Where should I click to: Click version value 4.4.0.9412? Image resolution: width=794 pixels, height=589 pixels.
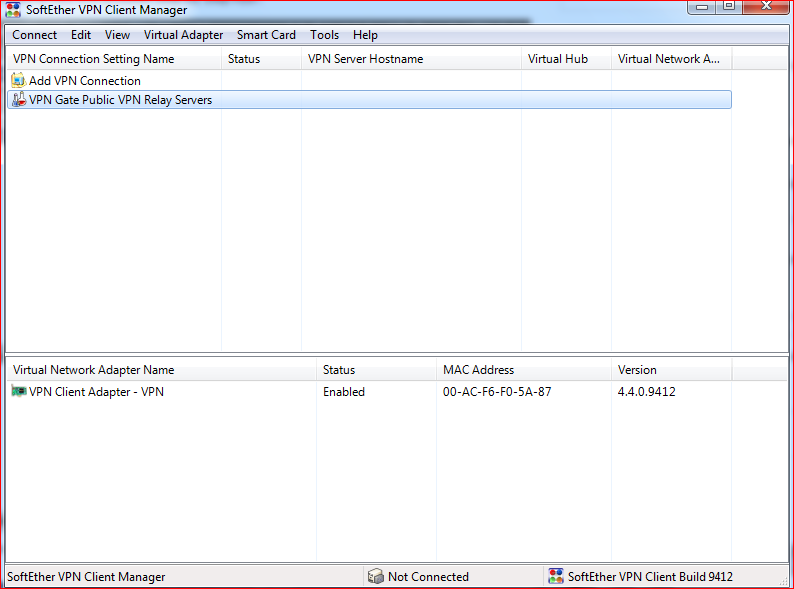tap(646, 391)
